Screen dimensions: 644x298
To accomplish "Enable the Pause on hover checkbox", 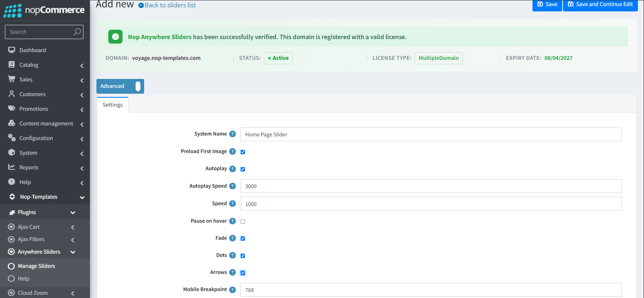I will tap(243, 221).
